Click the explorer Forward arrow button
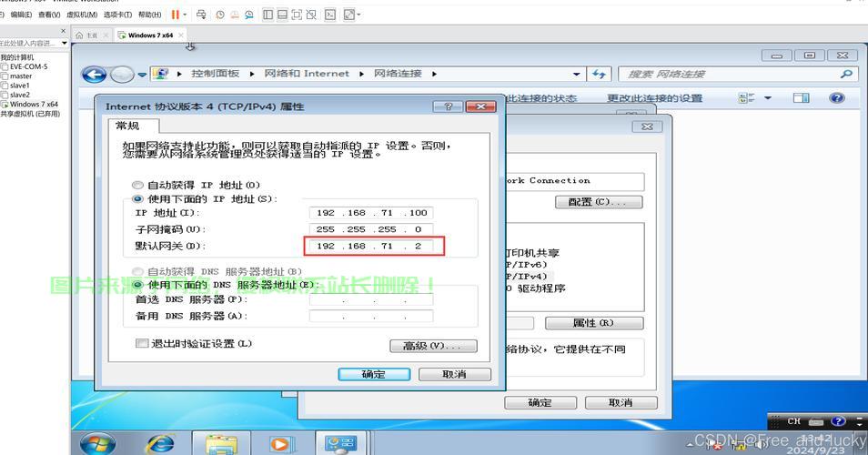 121,75
